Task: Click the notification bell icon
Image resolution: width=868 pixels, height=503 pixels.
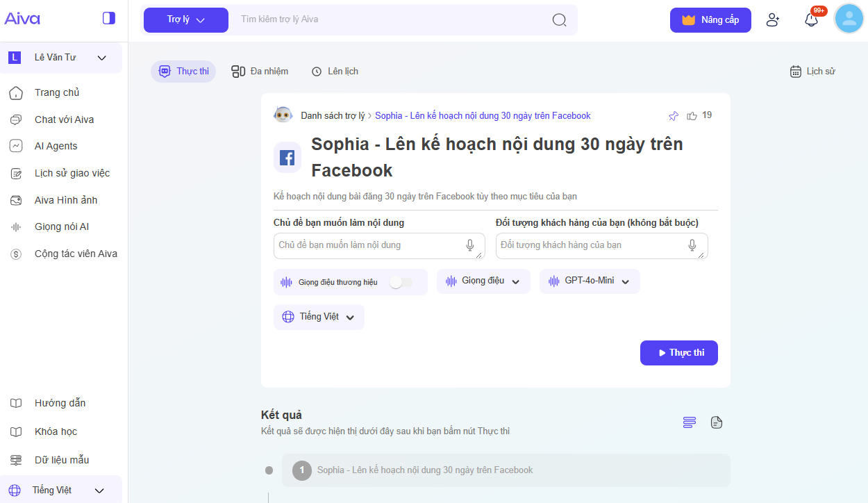Action: point(811,20)
